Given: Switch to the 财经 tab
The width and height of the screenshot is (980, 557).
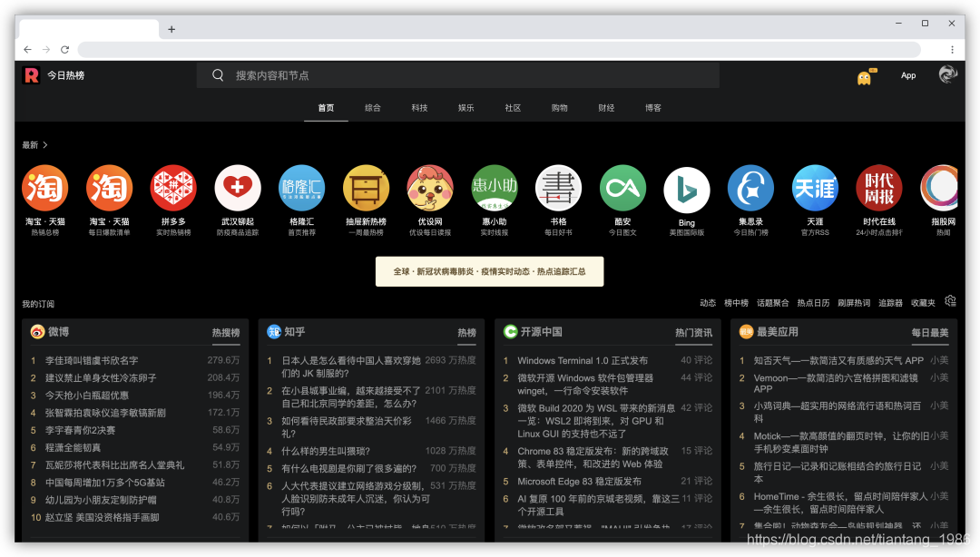Looking at the screenshot, I should coord(606,108).
